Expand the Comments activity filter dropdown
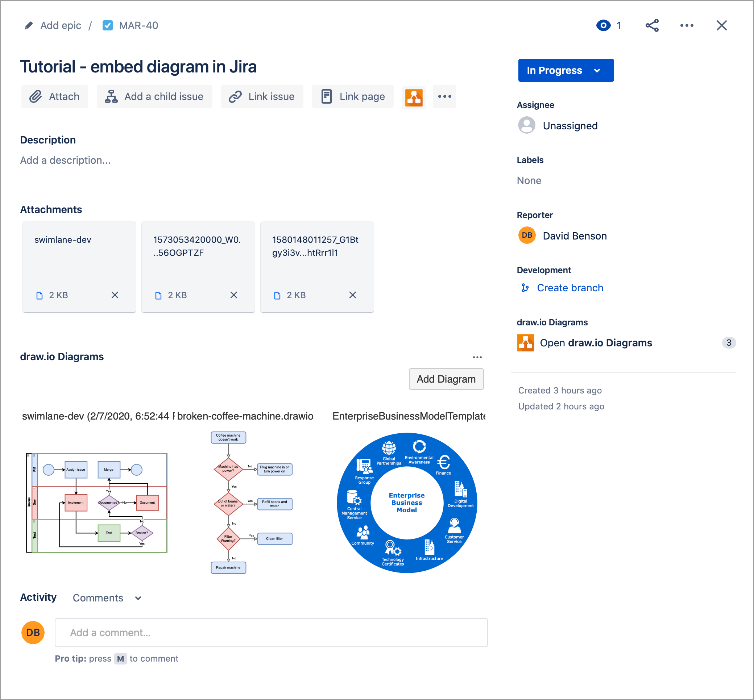This screenshot has width=754, height=700. coord(138,598)
